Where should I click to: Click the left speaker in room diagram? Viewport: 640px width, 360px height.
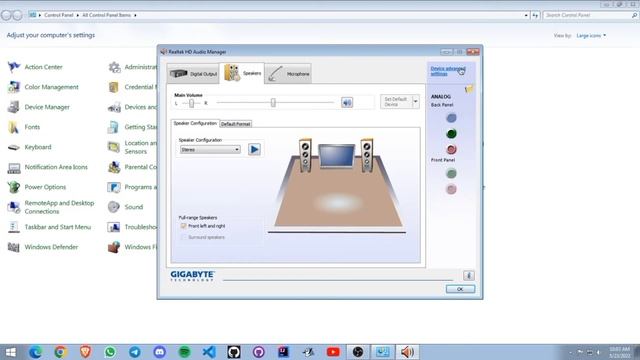pyautogui.click(x=305, y=156)
